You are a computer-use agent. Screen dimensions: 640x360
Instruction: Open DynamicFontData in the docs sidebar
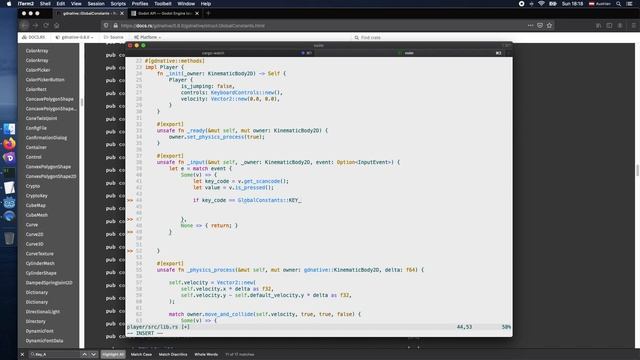tap(44, 340)
